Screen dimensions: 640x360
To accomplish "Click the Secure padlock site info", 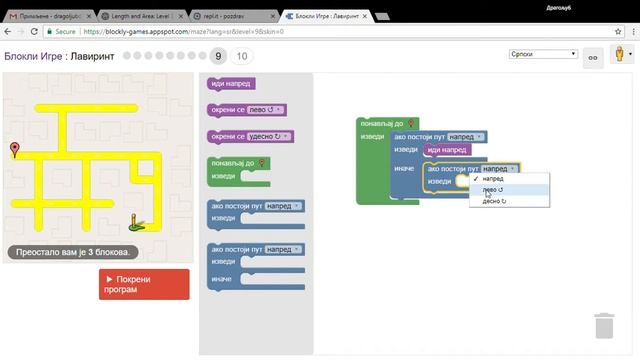I will coord(62,31).
